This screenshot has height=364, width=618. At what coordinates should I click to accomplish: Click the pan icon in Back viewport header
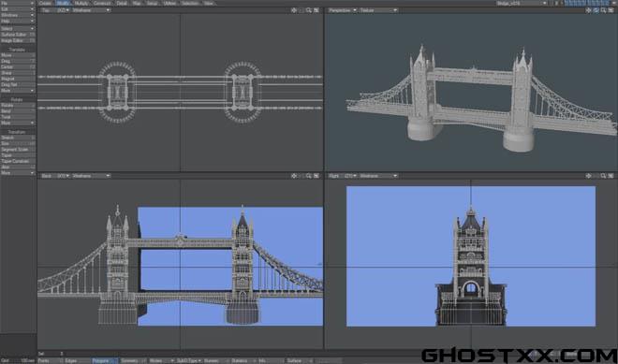294,176
